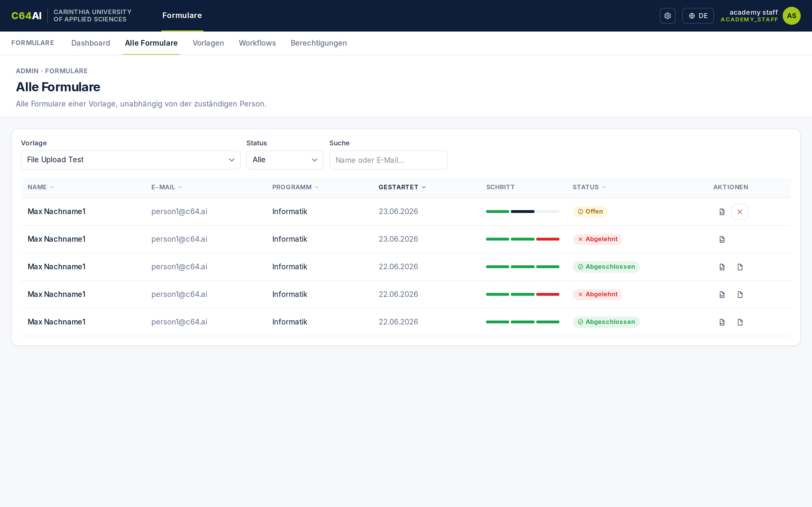Image resolution: width=812 pixels, height=507 pixels.
Task: Switch language with the DE selector
Action: pyautogui.click(x=698, y=16)
